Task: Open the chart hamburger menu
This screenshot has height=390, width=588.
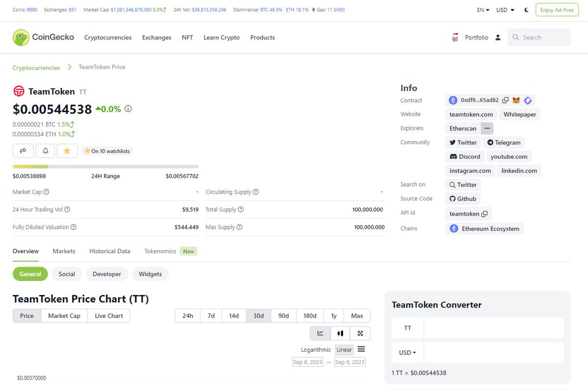Action: (x=361, y=349)
